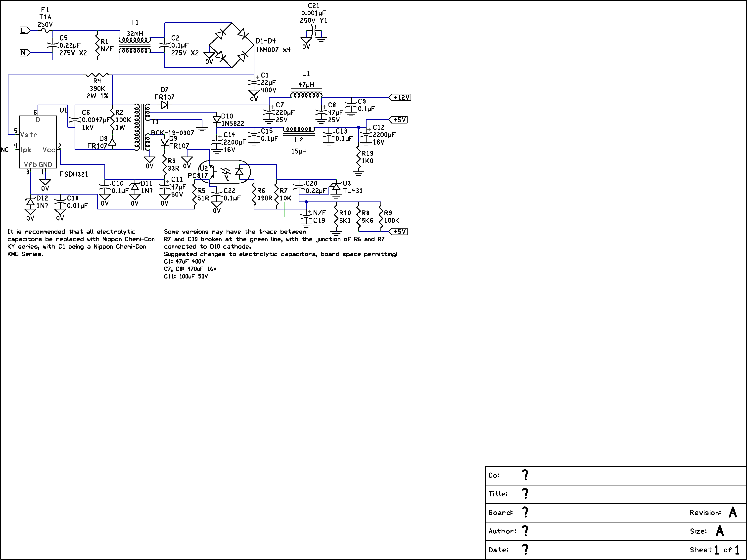Viewport: 747px width, 560px height.
Task: Select the R9 100K resistor symbol
Action: 381,217
